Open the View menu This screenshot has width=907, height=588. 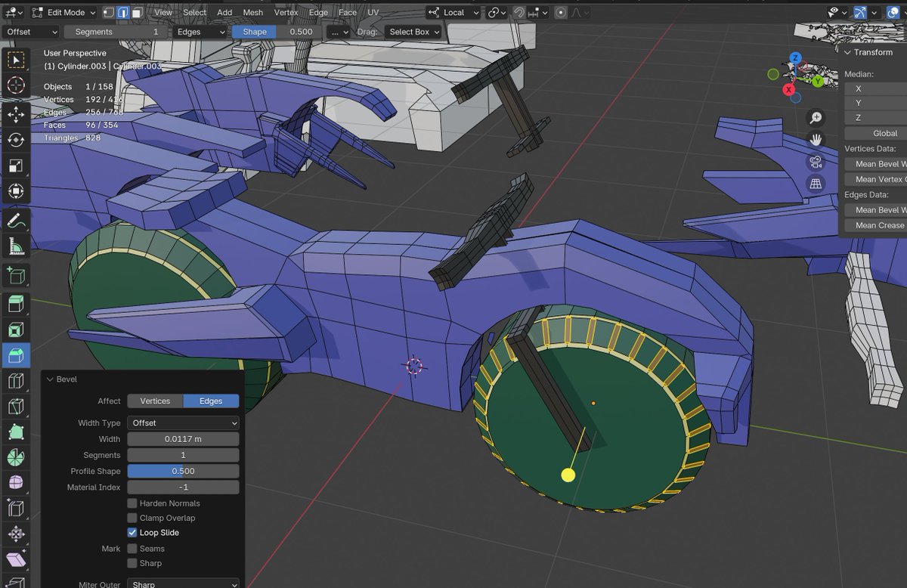(x=163, y=12)
